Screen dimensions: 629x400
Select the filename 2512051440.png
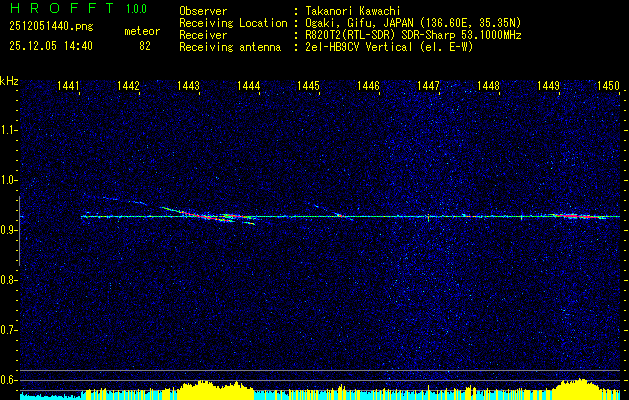[x=51, y=26]
